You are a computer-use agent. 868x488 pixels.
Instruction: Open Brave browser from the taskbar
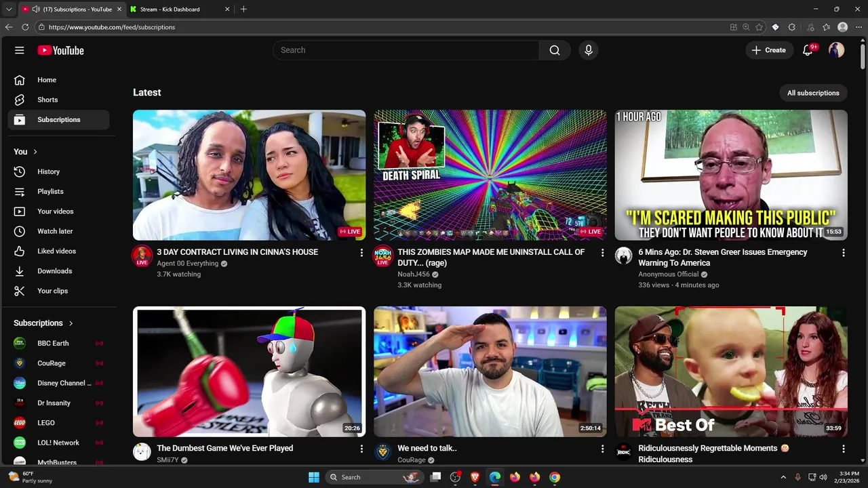click(x=475, y=477)
